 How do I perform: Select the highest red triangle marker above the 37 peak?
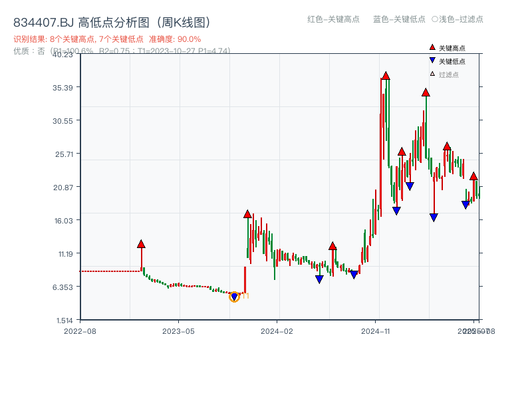(384, 76)
